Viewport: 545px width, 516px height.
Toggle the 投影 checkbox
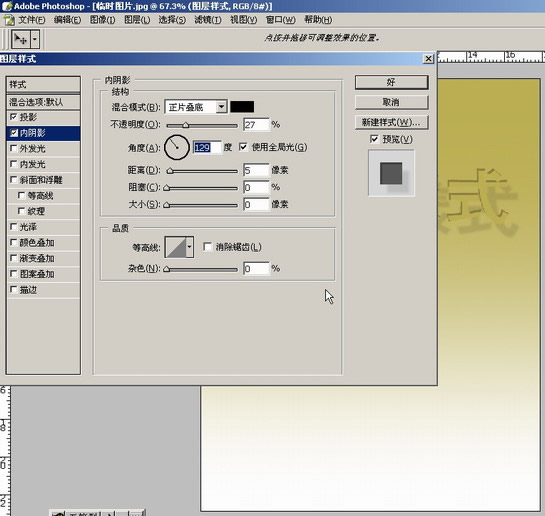point(14,117)
